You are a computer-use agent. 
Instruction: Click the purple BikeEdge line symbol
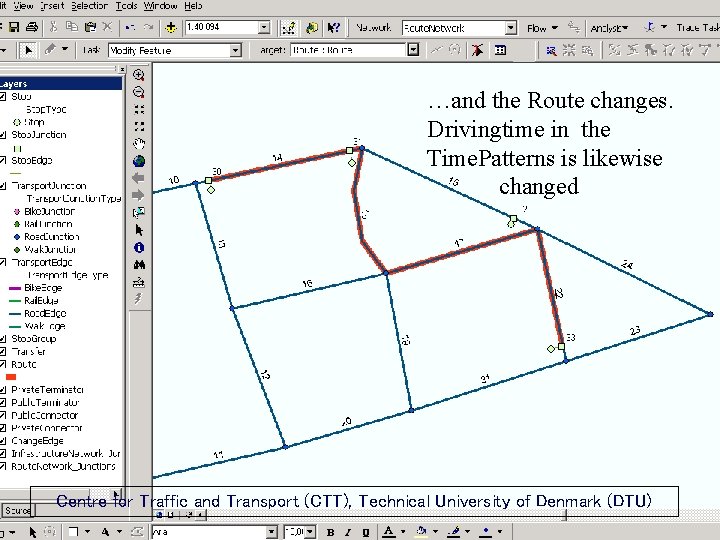[15, 288]
